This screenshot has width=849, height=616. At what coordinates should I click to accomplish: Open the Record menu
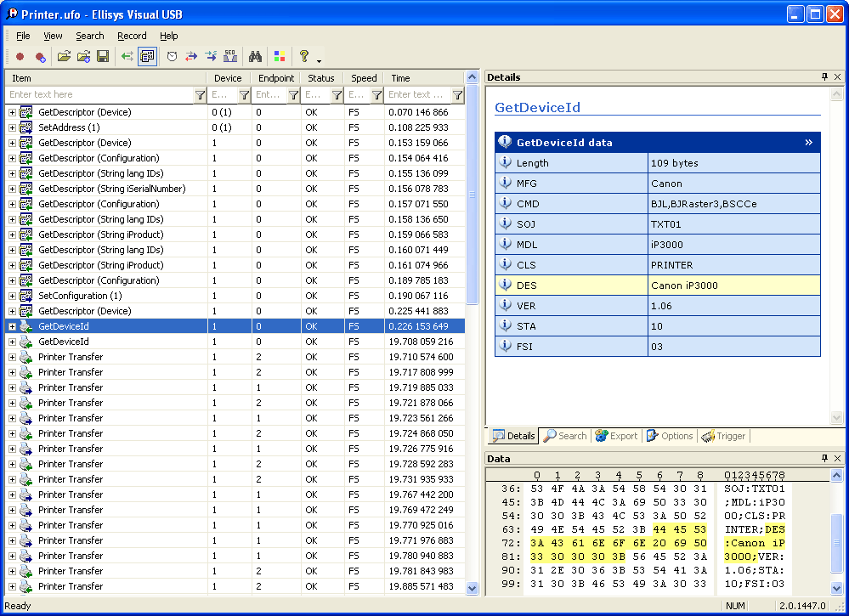132,36
